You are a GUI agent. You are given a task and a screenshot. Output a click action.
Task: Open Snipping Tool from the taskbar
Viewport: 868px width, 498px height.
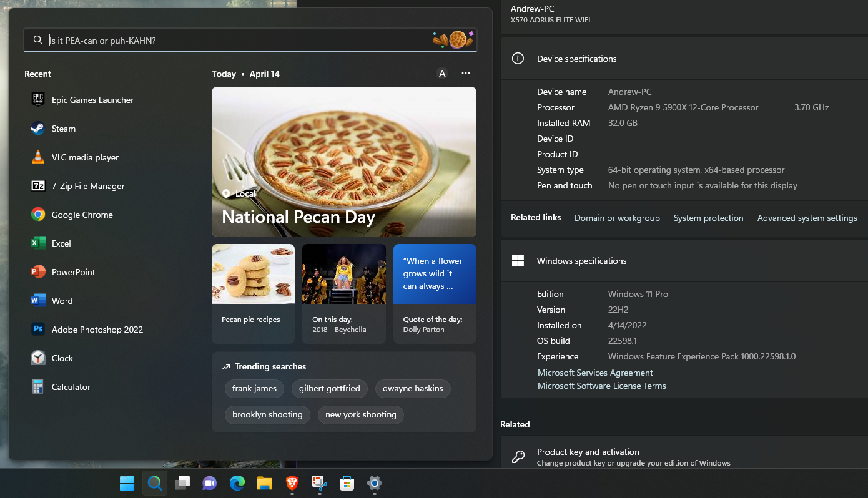point(319,483)
